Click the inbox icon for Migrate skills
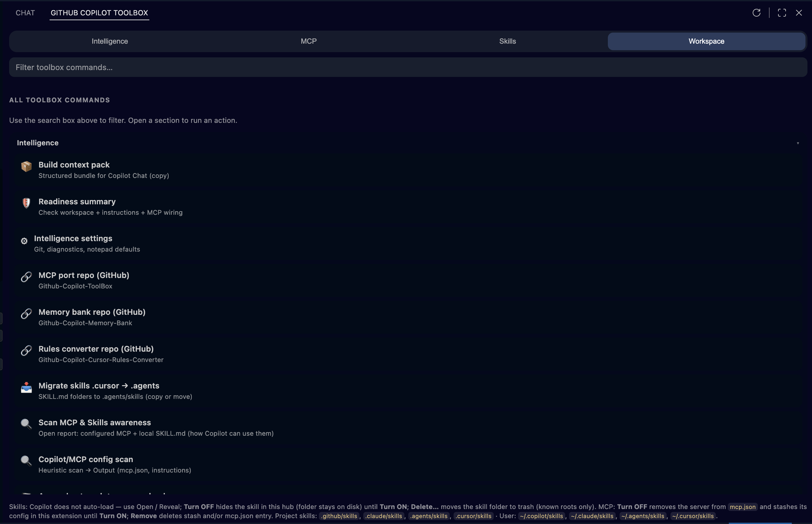This screenshot has width=812, height=524. [26, 387]
